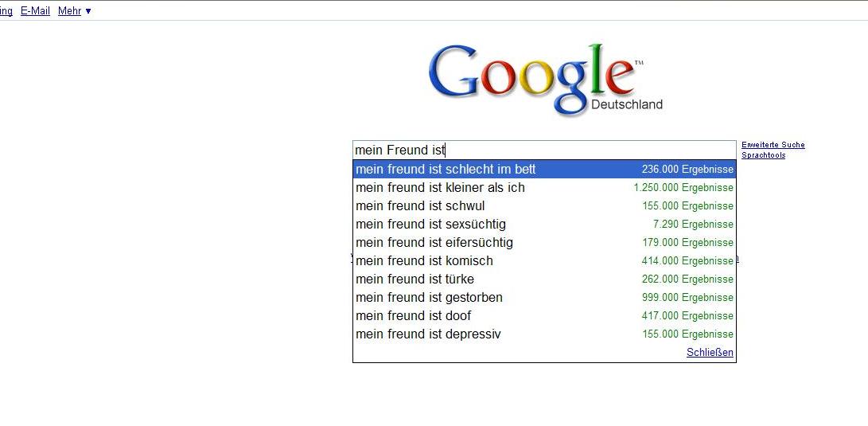Open the Sprachtools link
Viewport: 868px width, 426px height.
pos(763,155)
